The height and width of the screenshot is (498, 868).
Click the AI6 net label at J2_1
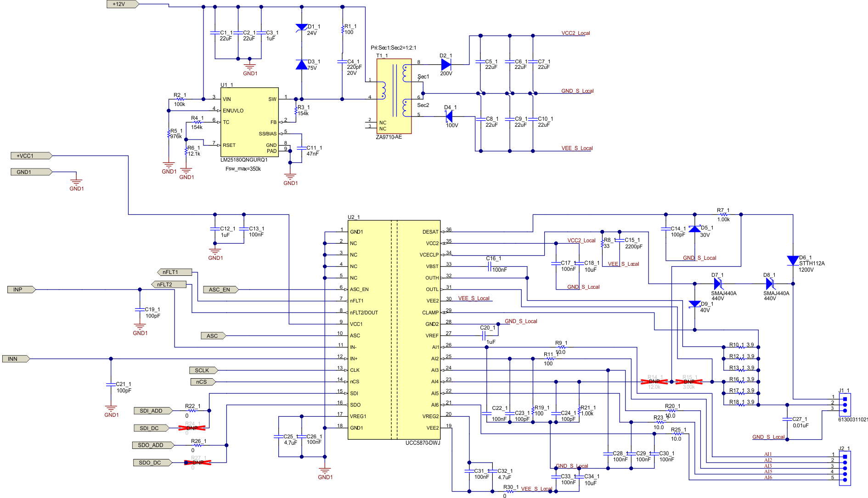[x=768, y=478]
